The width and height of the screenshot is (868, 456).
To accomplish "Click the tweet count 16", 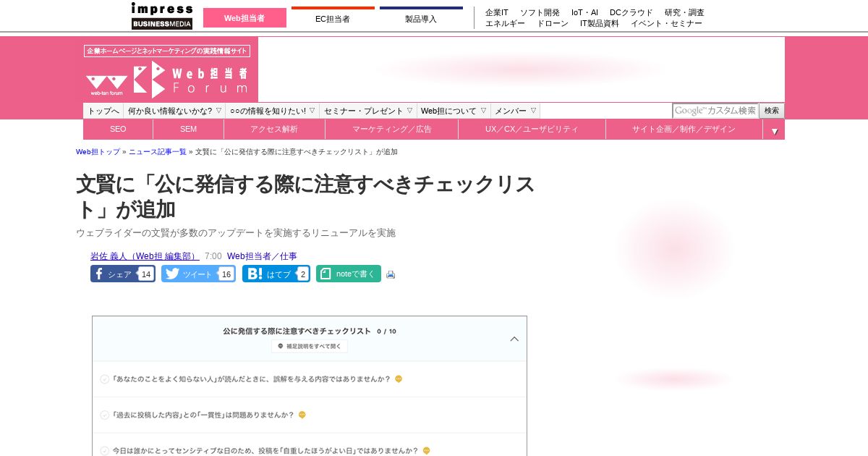I will point(226,274).
